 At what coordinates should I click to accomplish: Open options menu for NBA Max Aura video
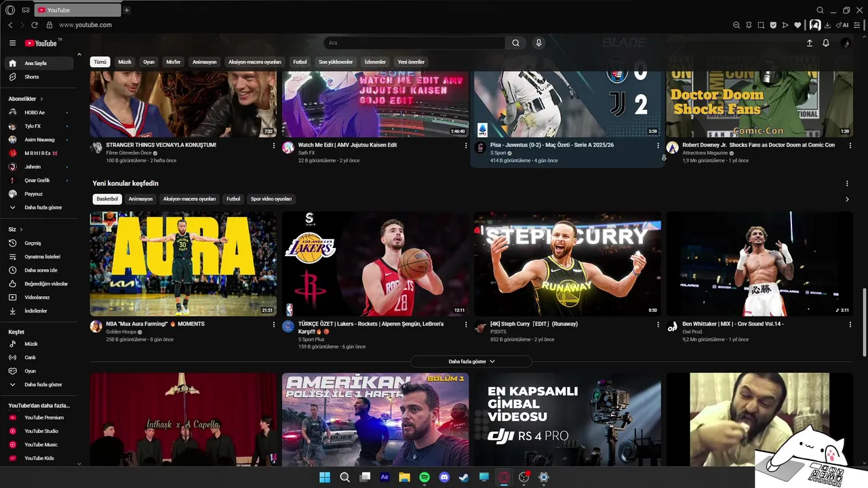coord(274,325)
